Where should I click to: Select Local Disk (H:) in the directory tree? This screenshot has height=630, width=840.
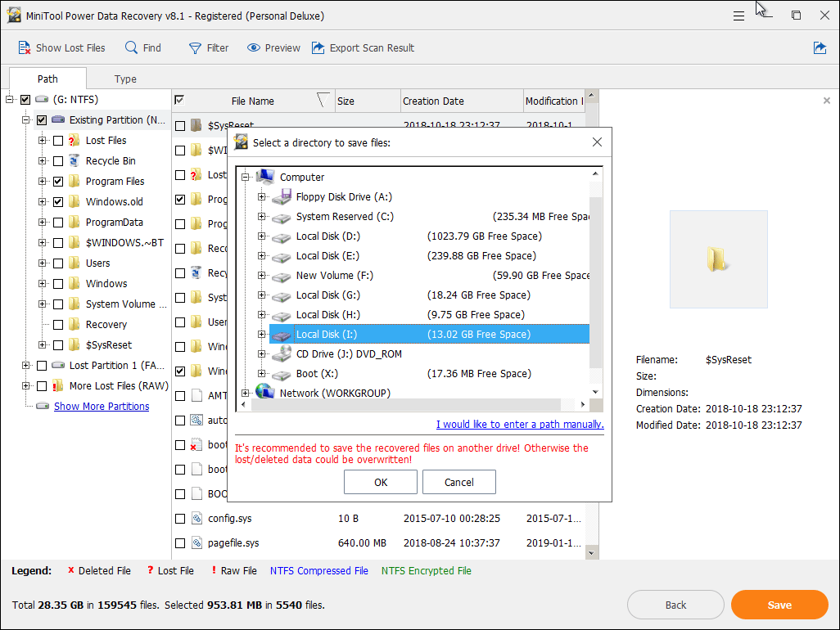click(x=327, y=315)
